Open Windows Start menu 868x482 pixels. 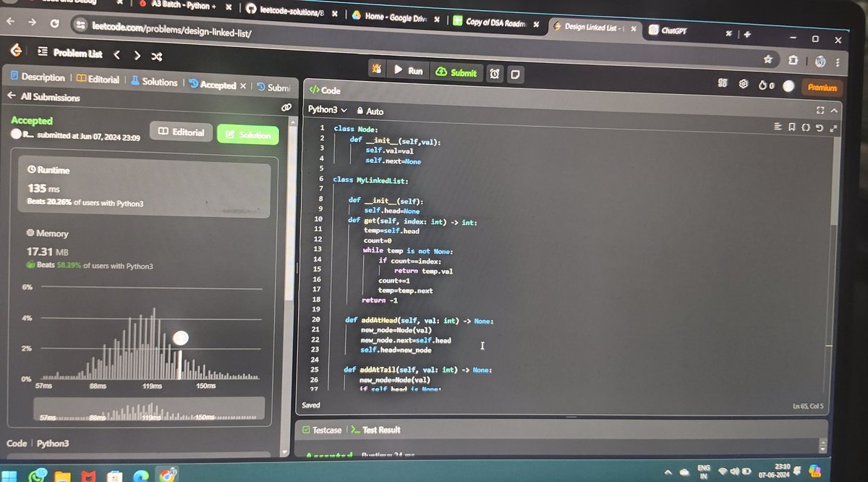(9, 476)
